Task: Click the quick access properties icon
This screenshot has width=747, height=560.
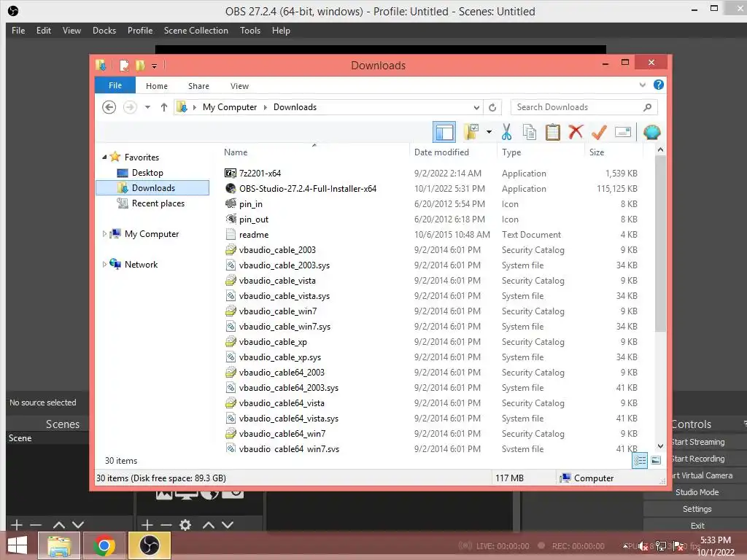Action: click(x=124, y=65)
